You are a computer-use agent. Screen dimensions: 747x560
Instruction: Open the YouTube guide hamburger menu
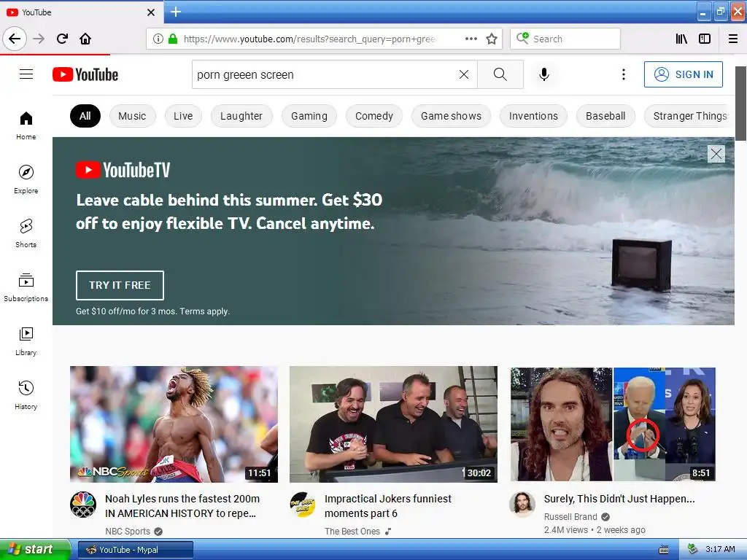tap(26, 74)
